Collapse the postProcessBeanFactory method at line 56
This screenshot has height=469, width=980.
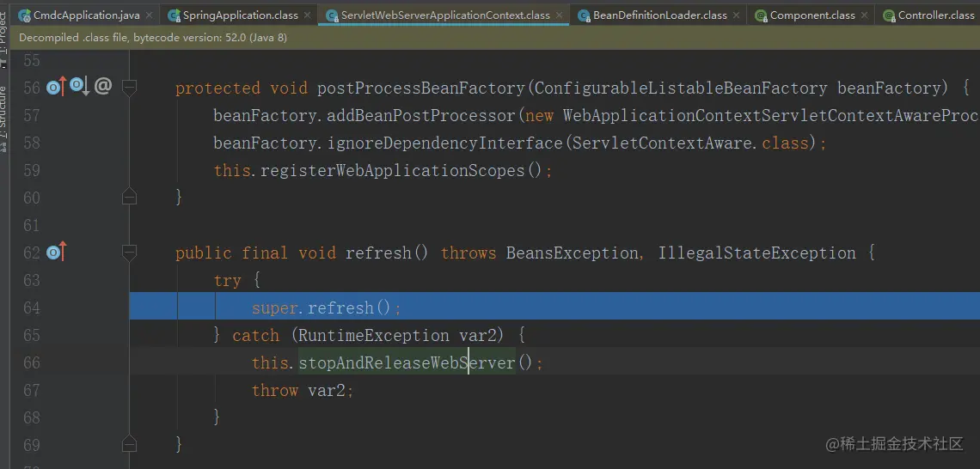pyautogui.click(x=129, y=88)
